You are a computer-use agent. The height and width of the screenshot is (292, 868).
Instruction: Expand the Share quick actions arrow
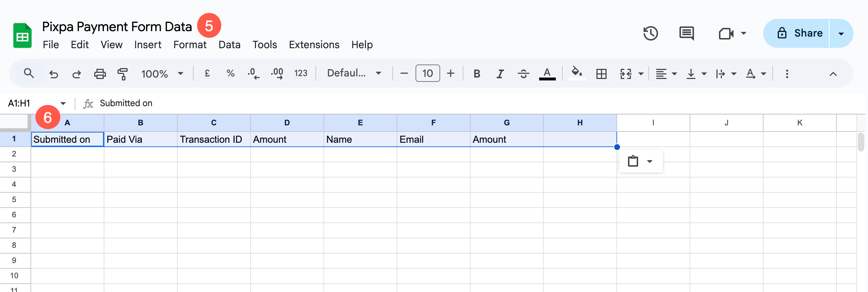pyautogui.click(x=841, y=33)
